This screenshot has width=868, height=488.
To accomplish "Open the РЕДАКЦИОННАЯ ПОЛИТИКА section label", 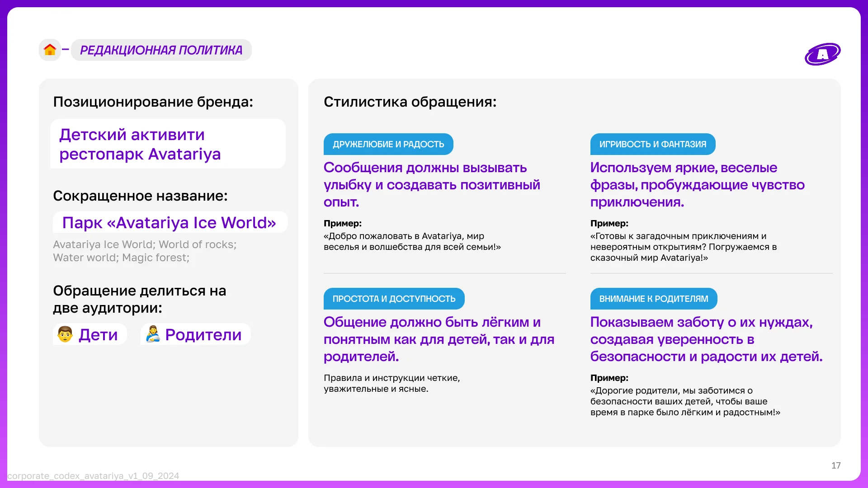I will coord(161,50).
